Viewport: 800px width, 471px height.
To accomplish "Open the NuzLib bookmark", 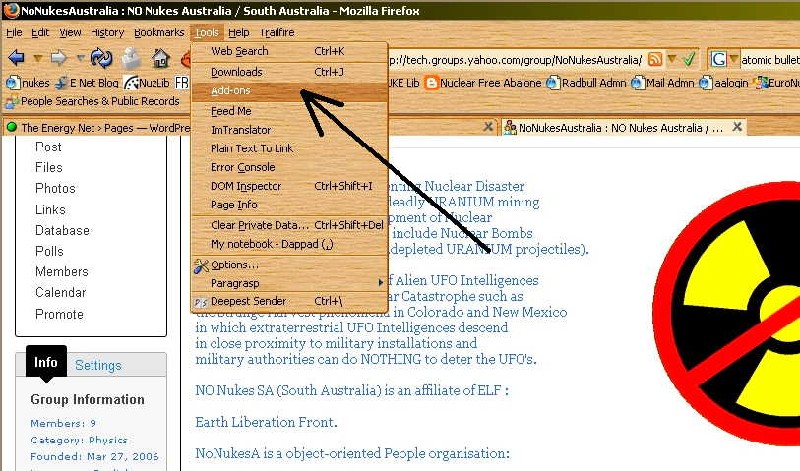I will tap(147, 83).
